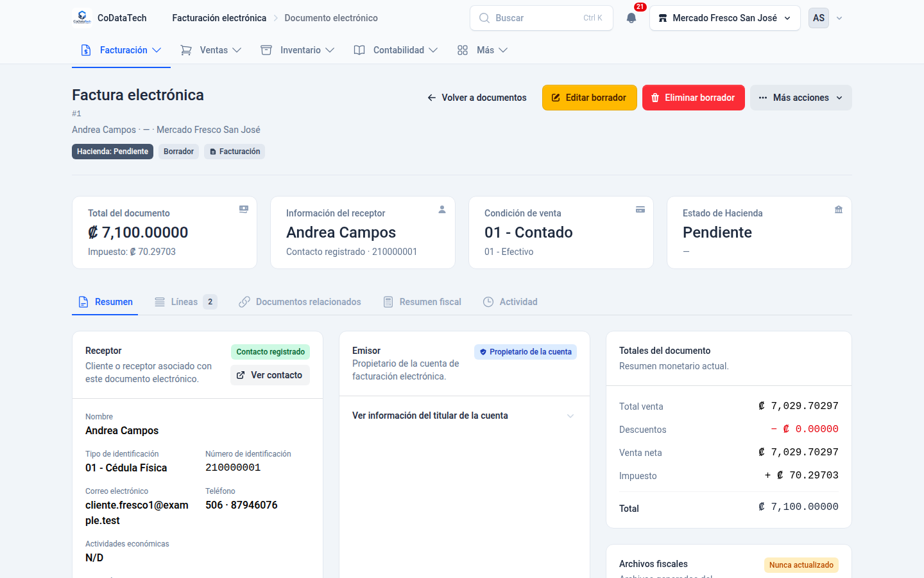Click the money icon in Total del documento card

pos(244,209)
